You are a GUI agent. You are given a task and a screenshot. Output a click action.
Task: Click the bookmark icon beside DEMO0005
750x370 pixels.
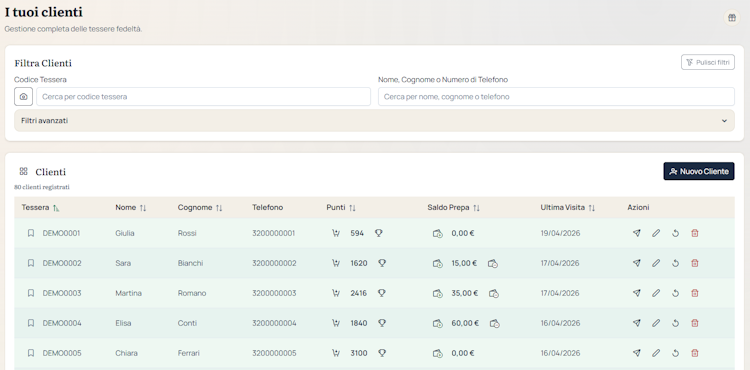pos(31,353)
